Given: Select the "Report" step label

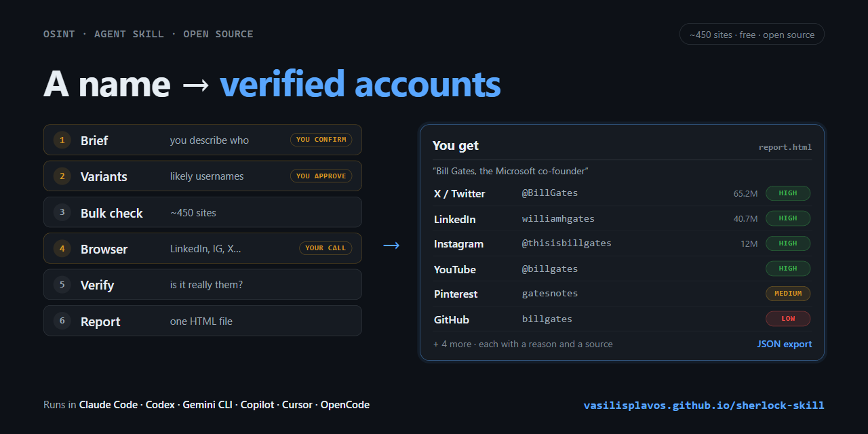Looking at the screenshot, I should tap(100, 321).
